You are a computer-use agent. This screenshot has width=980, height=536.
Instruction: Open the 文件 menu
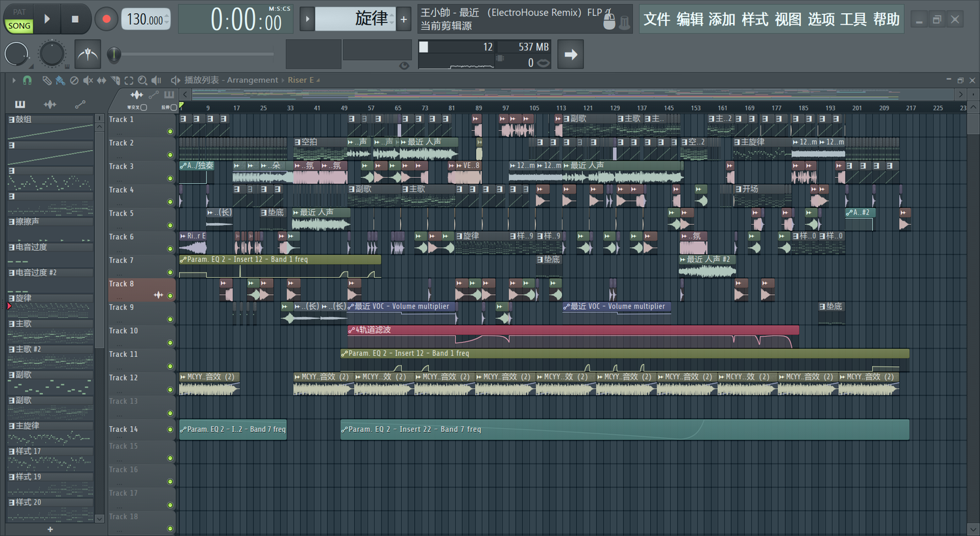tap(657, 20)
